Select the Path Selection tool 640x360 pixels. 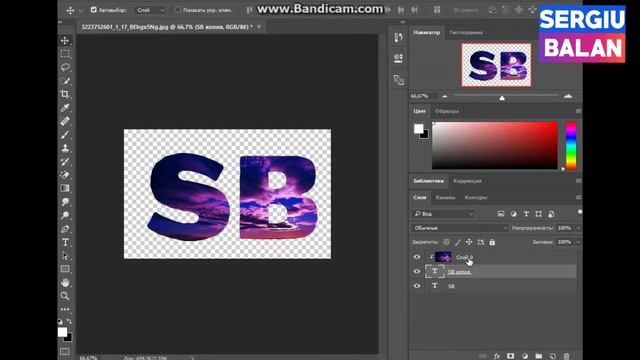pos(65,256)
